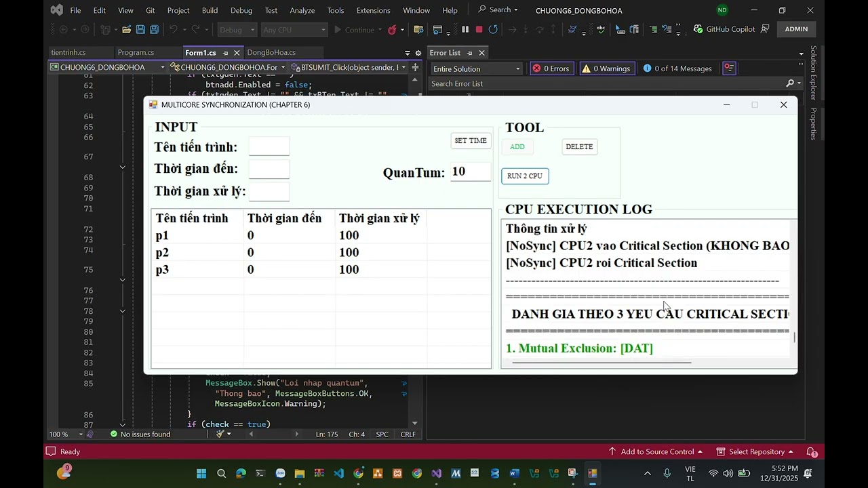Viewport: 868px width, 488px height.
Task: Open the File menu
Action: 75,10
